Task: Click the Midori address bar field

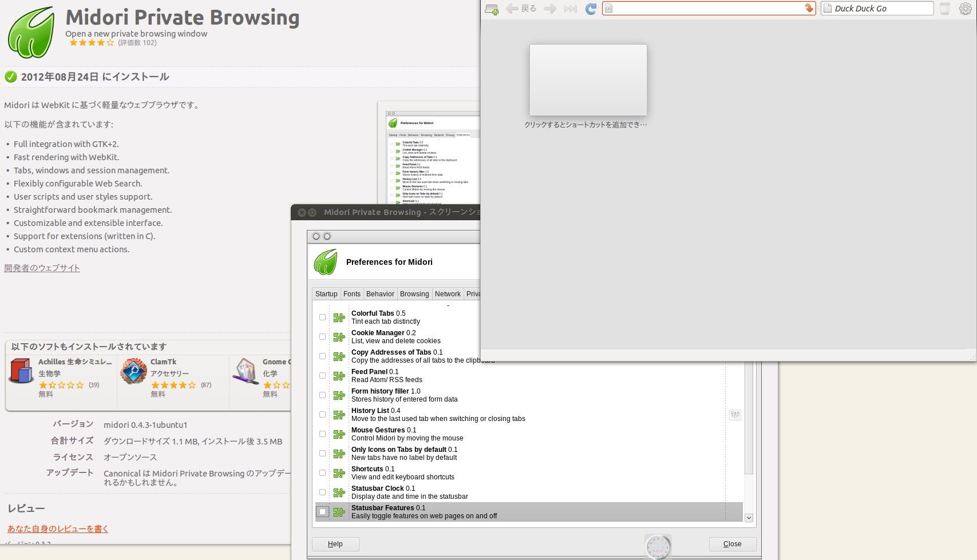Action: (x=709, y=8)
